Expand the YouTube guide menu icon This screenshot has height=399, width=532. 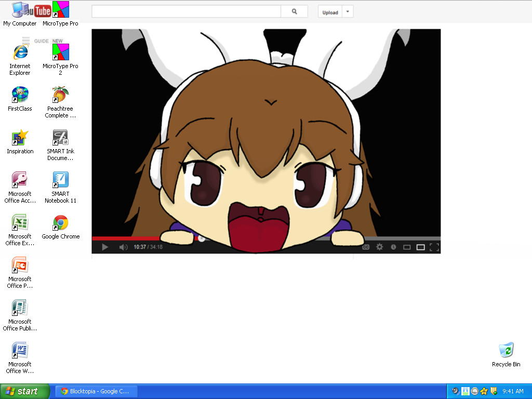tap(26, 41)
